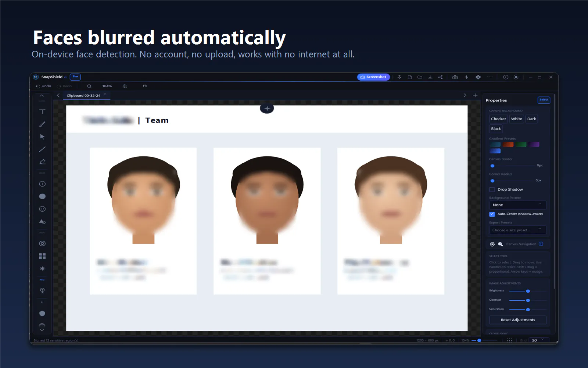Click the Undo button
This screenshot has width=588, height=368.
(43, 86)
